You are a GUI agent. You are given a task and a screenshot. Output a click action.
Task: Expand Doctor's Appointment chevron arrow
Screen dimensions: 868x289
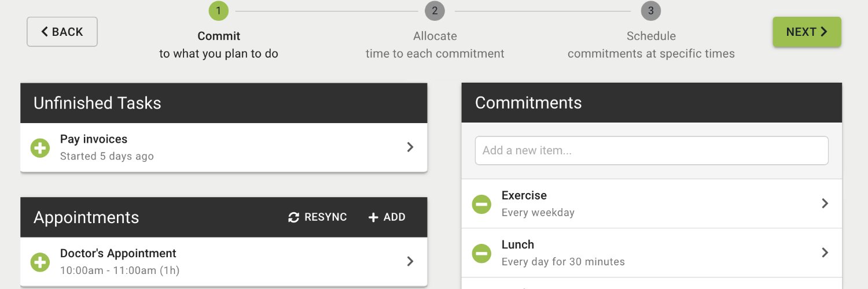coord(410,261)
